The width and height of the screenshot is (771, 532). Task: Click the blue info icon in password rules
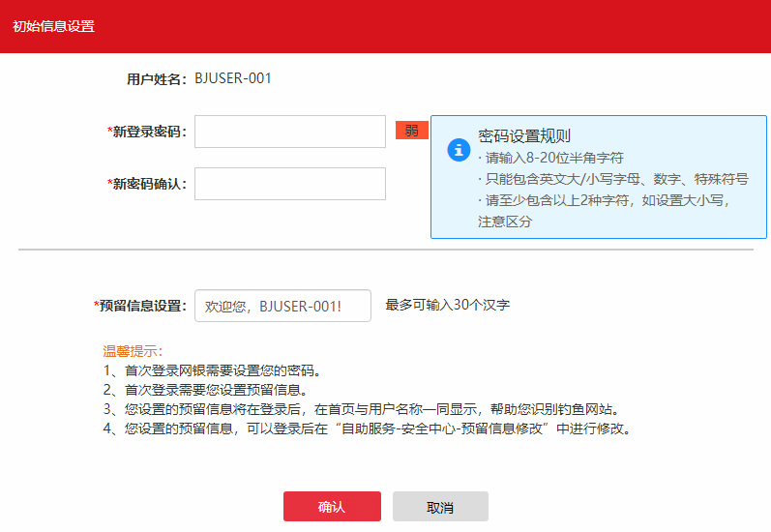(x=458, y=150)
